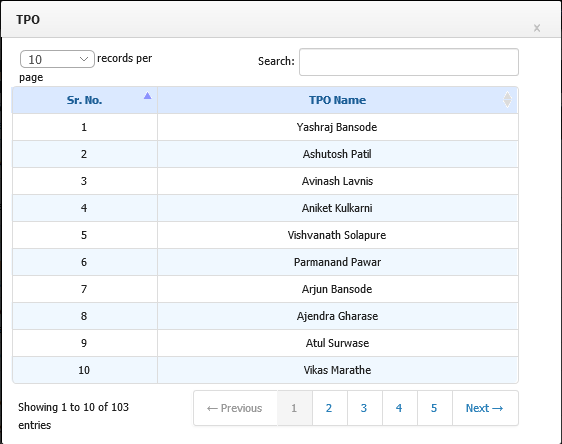Go to page 4
The width and height of the screenshot is (562, 444).
400,408
